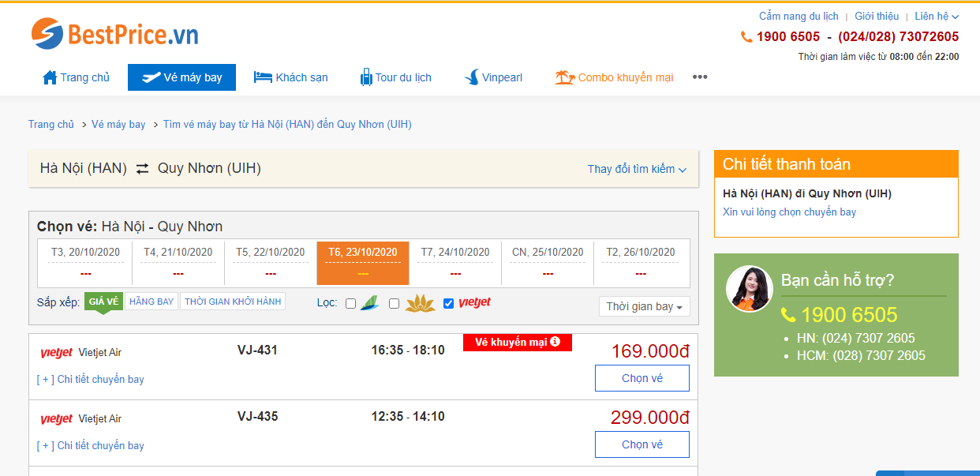Click the Vietjet logo on flight VJ-435
This screenshot has width=980, height=476.
coord(57,419)
